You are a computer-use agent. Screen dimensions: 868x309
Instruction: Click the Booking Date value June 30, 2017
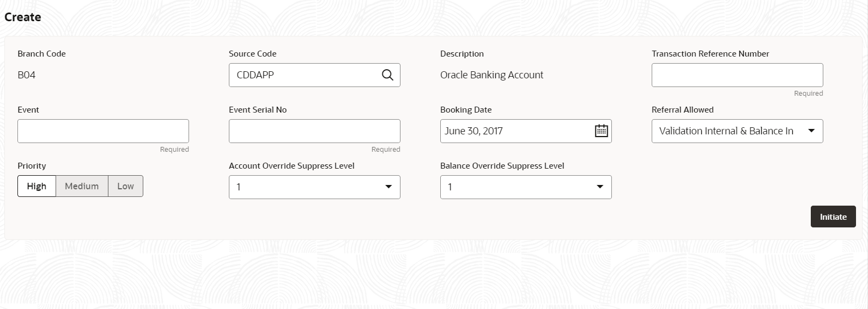pos(474,131)
